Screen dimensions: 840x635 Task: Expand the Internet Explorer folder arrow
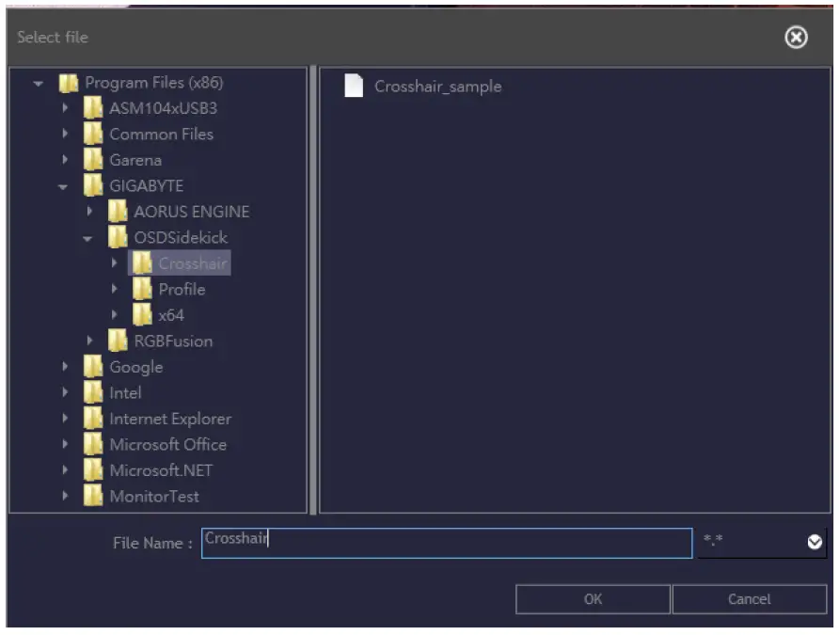[x=65, y=418]
